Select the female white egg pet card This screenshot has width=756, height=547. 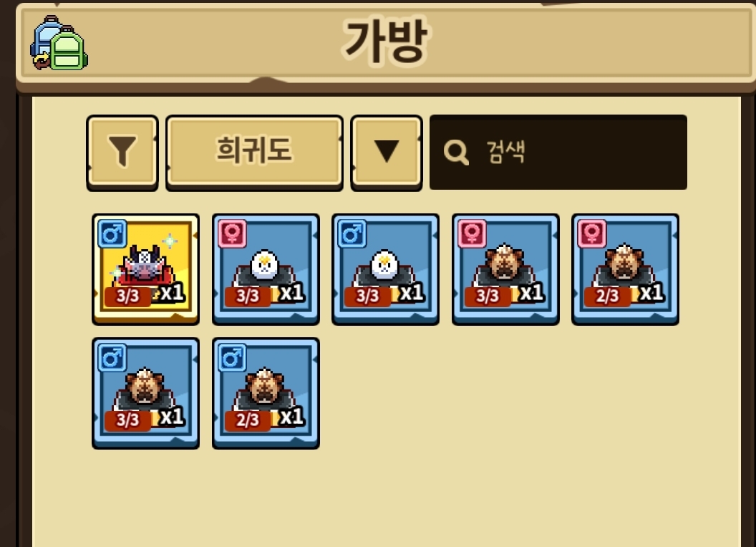pyautogui.click(x=266, y=269)
